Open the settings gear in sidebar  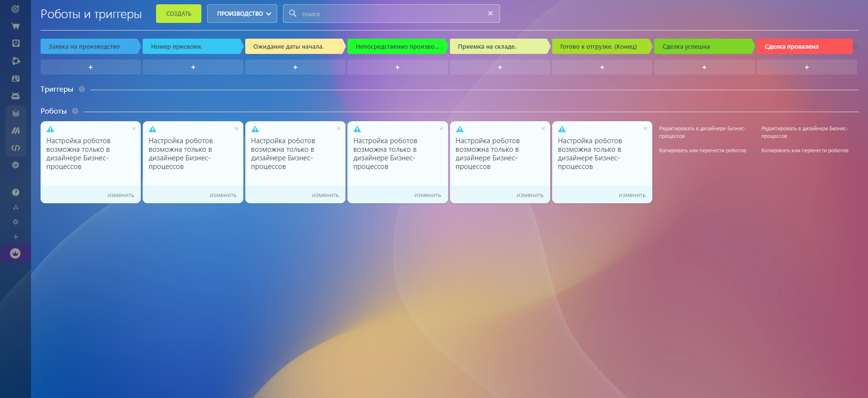(15, 222)
